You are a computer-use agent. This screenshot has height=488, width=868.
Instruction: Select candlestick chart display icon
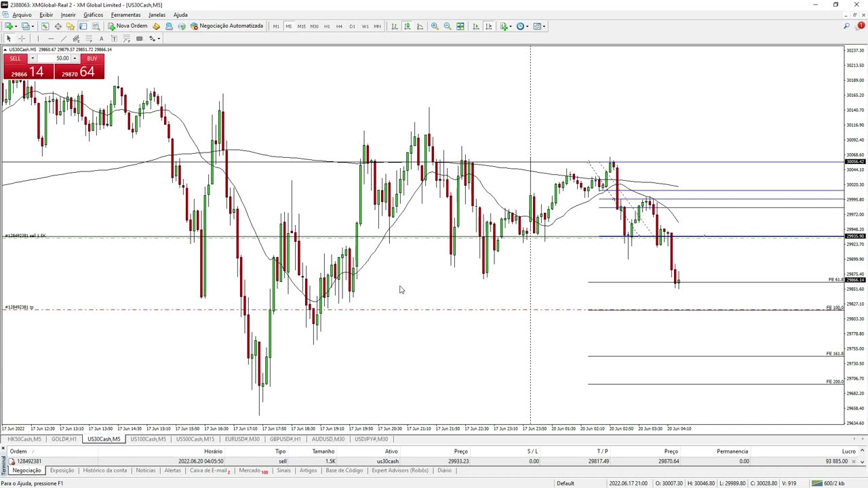[x=407, y=26]
